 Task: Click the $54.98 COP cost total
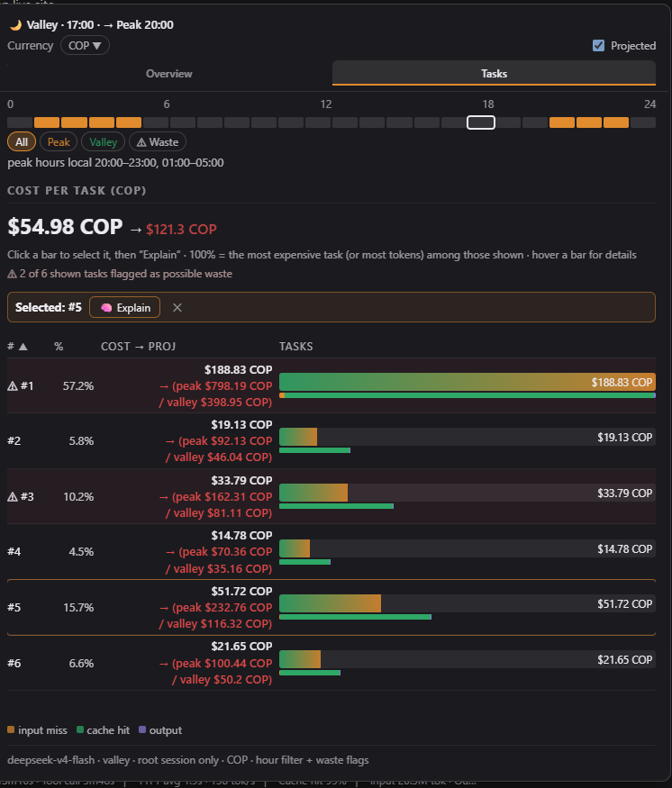tap(65, 227)
